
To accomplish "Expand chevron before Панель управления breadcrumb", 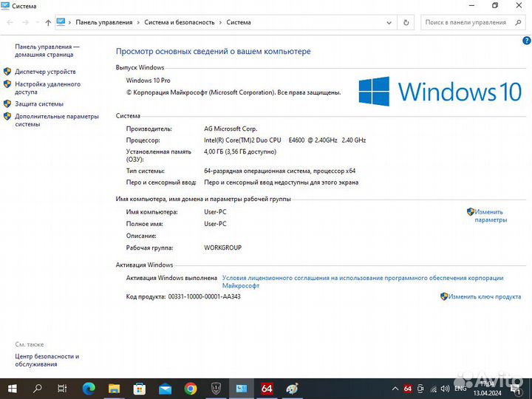I will click(69, 22).
